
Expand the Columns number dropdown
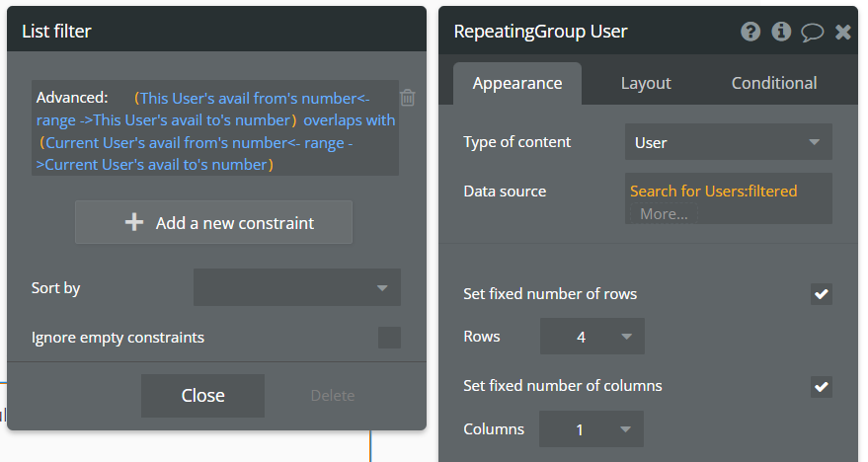click(x=592, y=429)
